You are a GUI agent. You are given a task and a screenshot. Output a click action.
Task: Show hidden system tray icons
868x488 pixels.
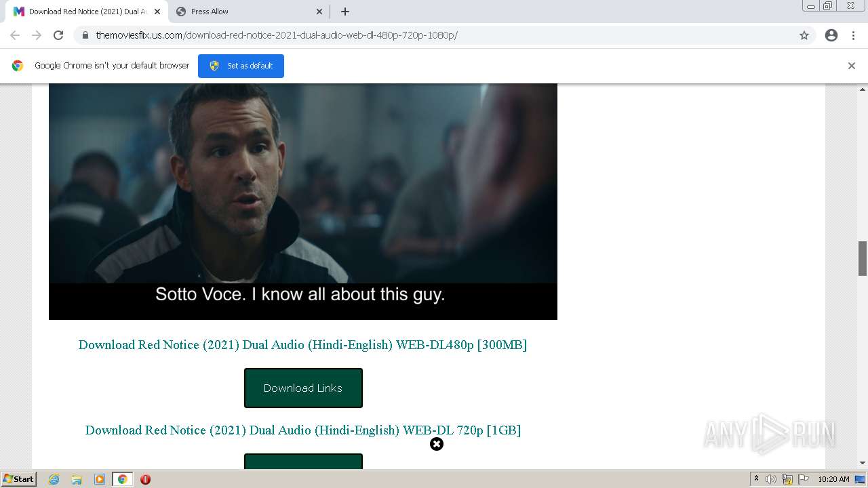pyautogui.click(x=756, y=479)
